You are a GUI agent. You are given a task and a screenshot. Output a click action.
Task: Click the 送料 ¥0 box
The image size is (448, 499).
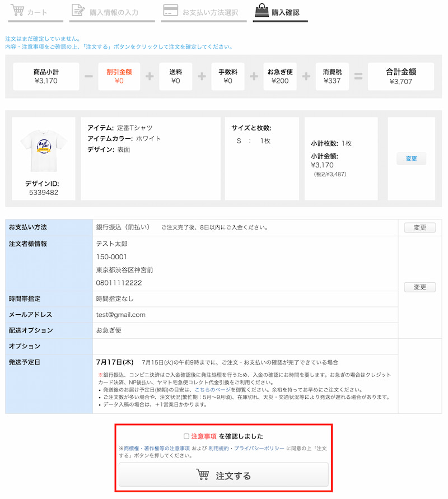176,76
